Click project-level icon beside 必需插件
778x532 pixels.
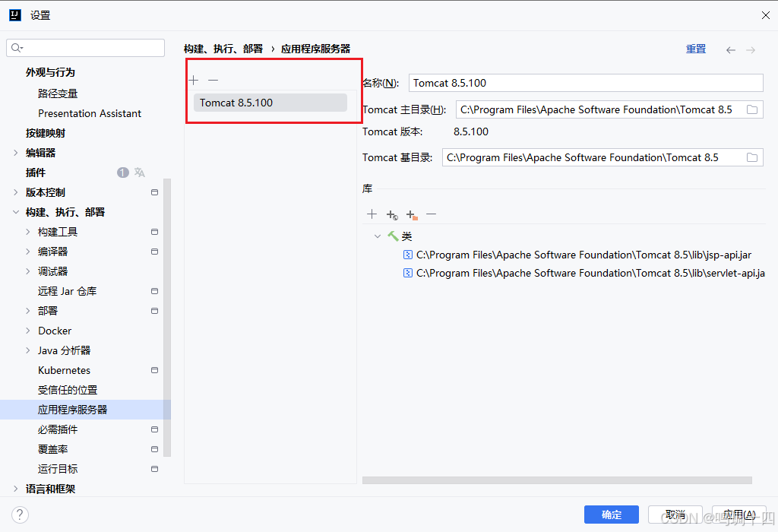[x=155, y=429]
